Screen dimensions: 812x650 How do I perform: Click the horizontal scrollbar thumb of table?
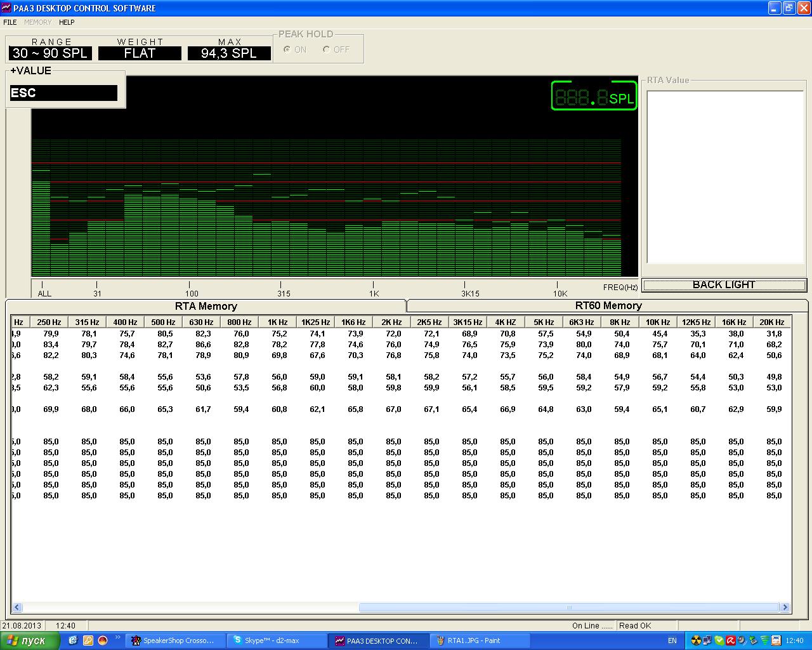(569, 607)
